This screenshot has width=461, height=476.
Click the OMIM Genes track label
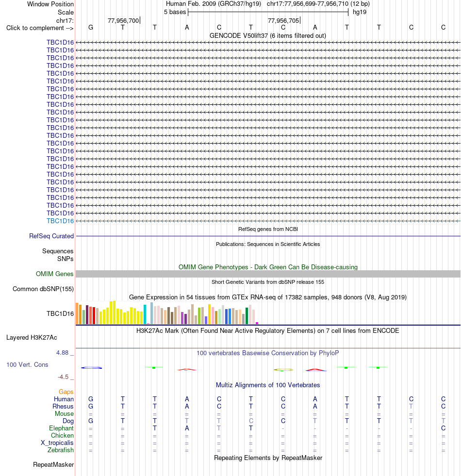[x=55, y=274]
